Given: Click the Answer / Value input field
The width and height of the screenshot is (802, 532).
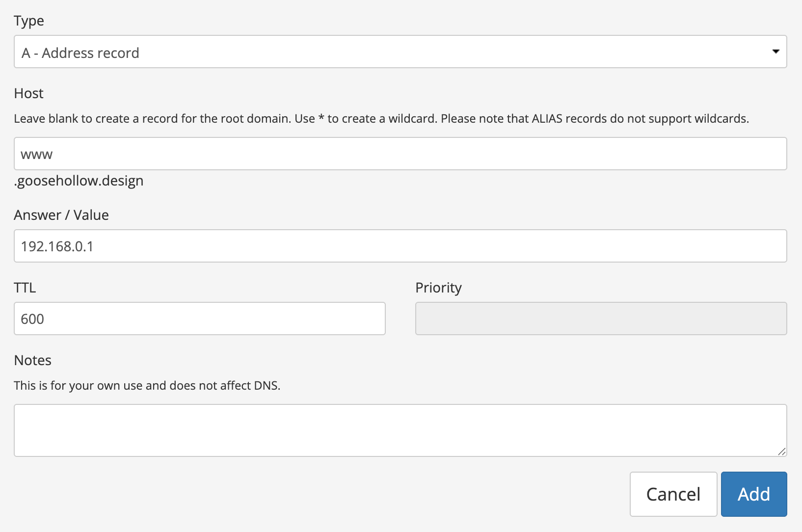Looking at the screenshot, I should pos(400,246).
